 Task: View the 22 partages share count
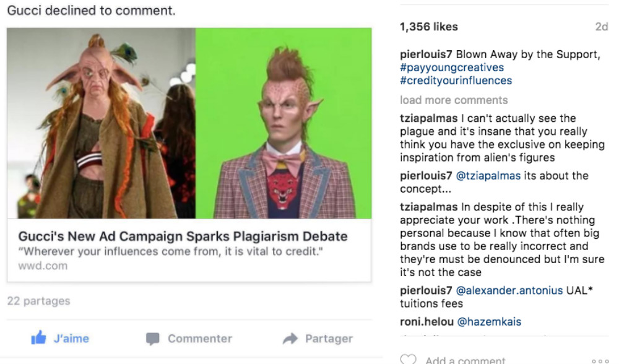[x=38, y=301]
